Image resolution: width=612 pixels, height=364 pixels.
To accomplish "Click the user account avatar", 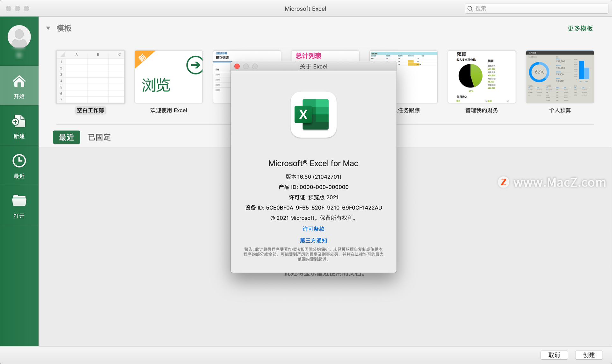I will [x=19, y=37].
